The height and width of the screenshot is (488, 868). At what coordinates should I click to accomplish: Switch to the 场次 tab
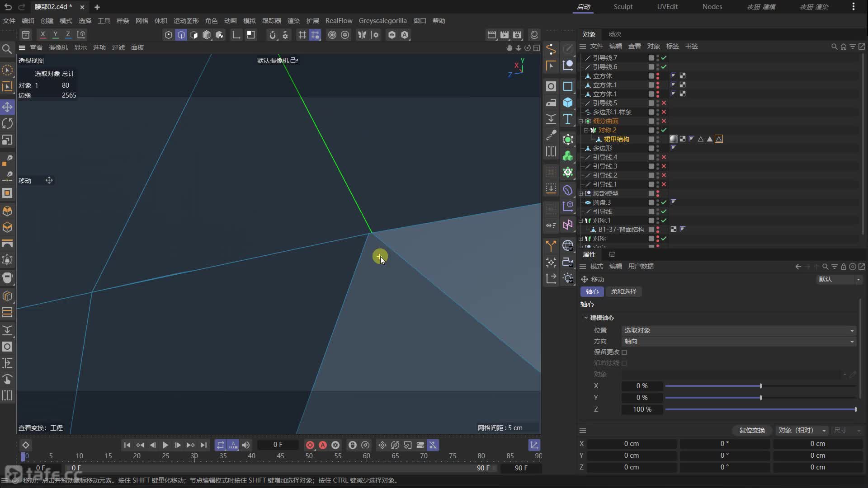[615, 34]
